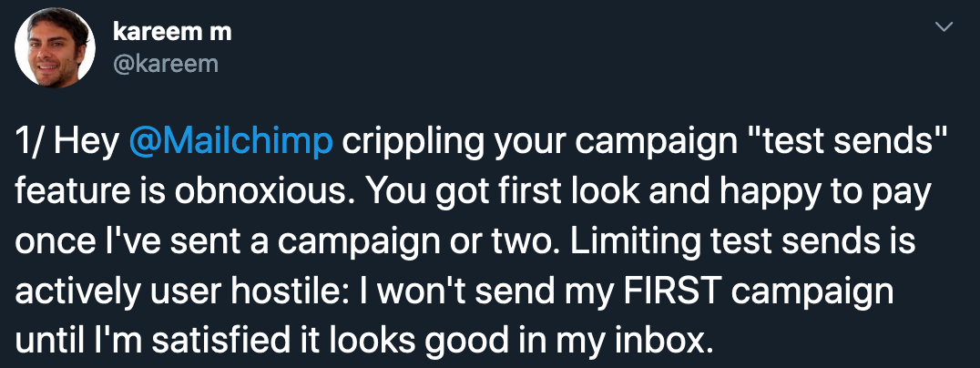Click the display name "kareem m"
980x368 pixels.
point(172,31)
